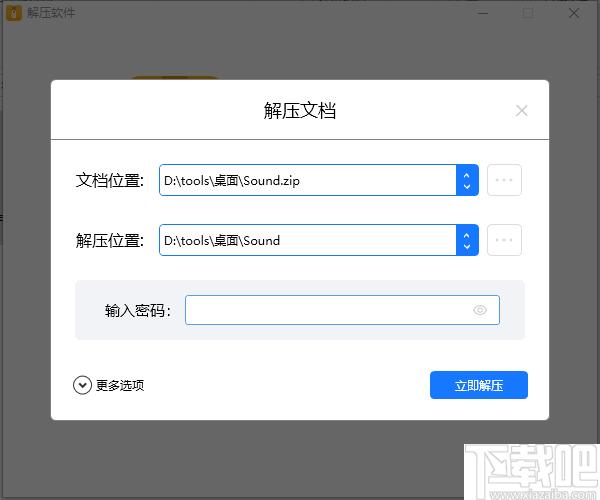The width and height of the screenshot is (600, 500).
Task: Click the D:\tools\桌面\Sound destination path text
Action: tap(222, 240)
